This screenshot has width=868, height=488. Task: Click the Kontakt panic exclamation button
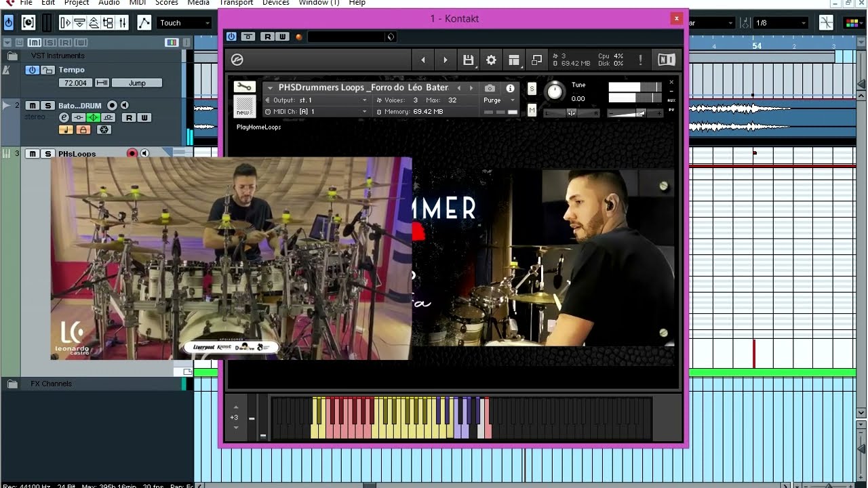coord(640,60)
